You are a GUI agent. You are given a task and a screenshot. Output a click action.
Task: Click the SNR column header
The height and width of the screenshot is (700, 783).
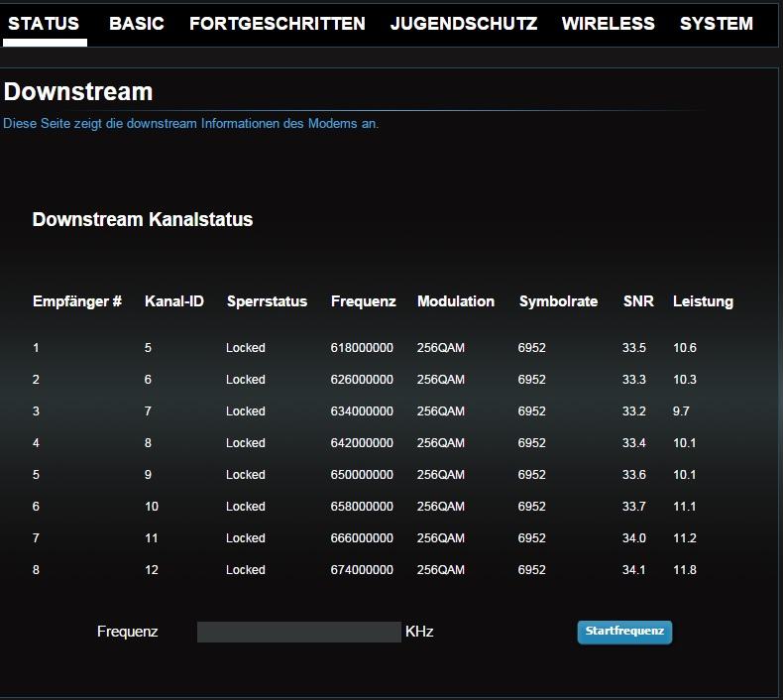pyautogui.click(x=638, y=301)
